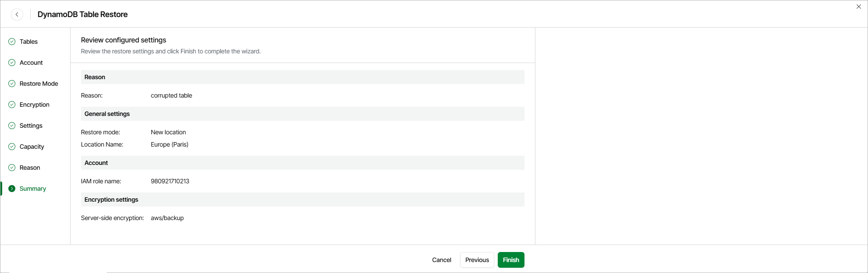Switch to the Restore Mode step
This screenshot has height=273, width=868.
39,84
